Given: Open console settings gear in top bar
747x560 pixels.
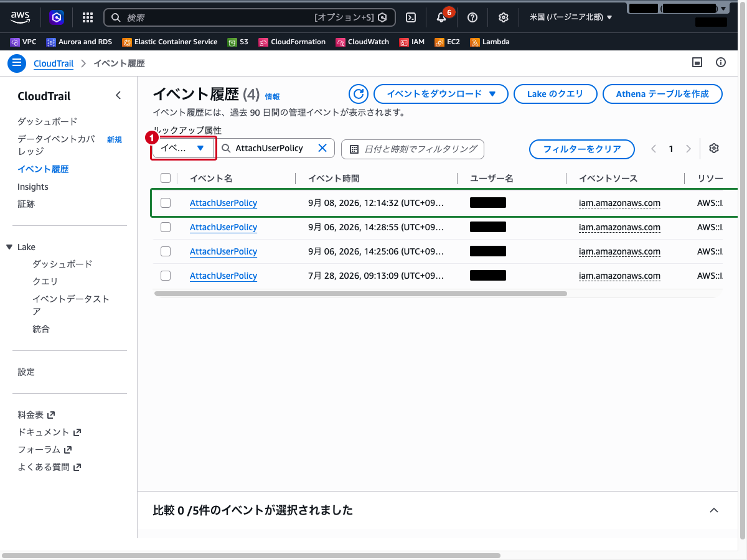Looking at the screenshot, I should [x=504, y=17].
